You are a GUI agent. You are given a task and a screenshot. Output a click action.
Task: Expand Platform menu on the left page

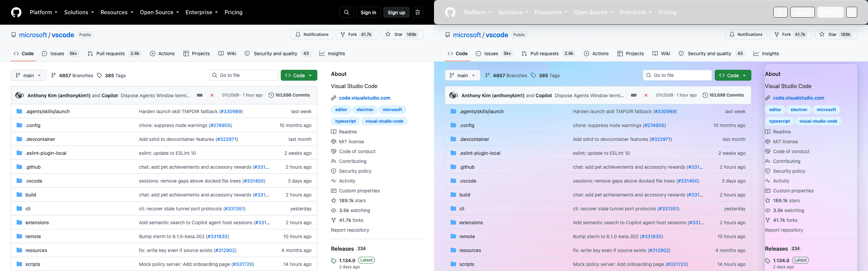[x=43, y=12]
